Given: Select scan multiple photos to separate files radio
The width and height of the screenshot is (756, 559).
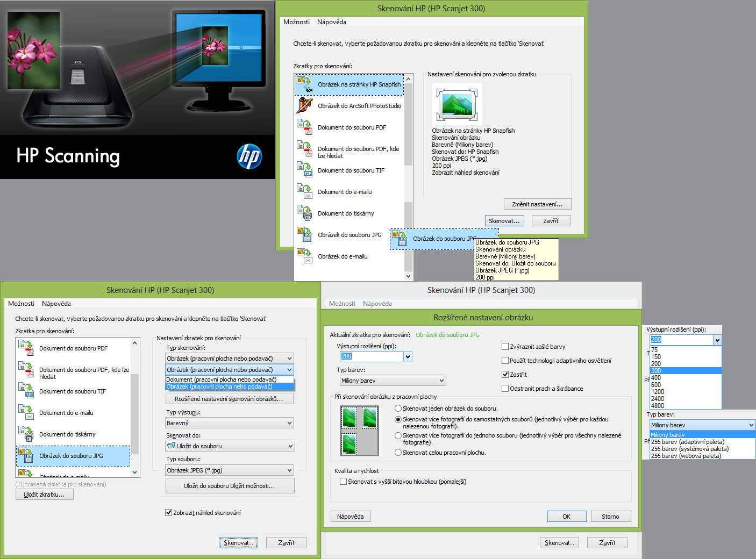Looking at the screenshot, I should click(x=398, y=419).
